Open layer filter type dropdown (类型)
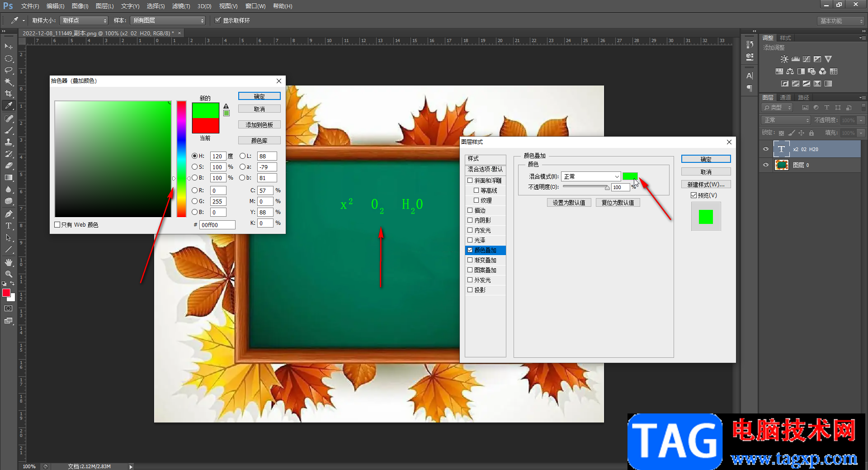 777,107
